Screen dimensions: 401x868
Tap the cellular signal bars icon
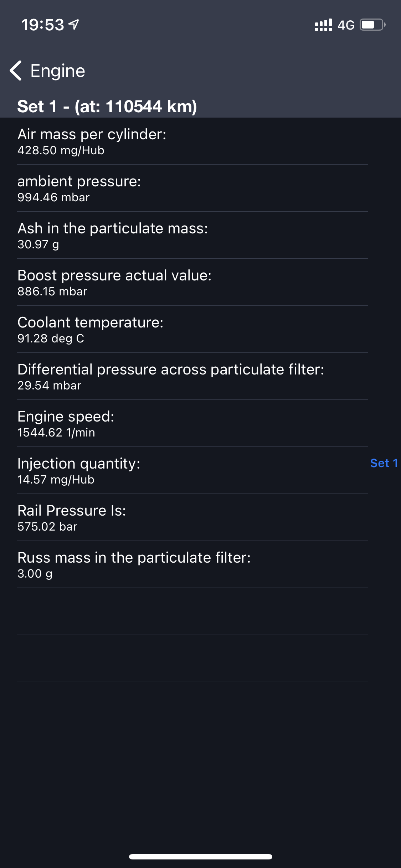click(323, 25)
